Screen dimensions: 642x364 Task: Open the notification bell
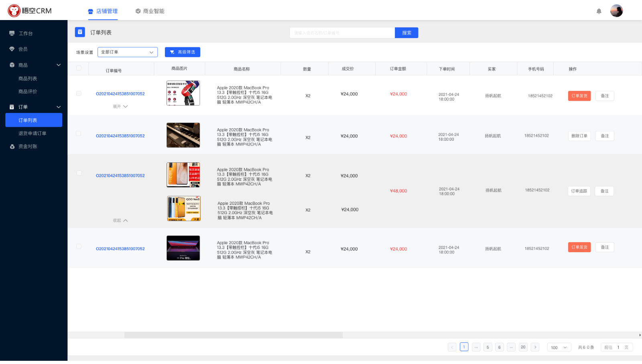point(599,11)
